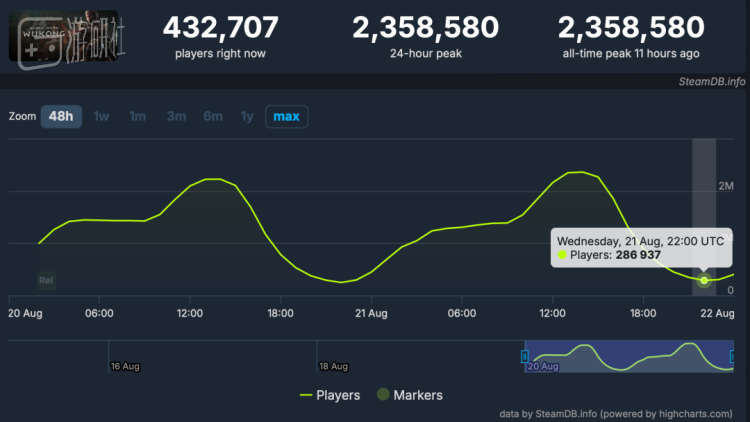The height and width of the screenshot is (422, 750).
Task: Open the SteamDB.info watermark link
Action: coord(712,81)
